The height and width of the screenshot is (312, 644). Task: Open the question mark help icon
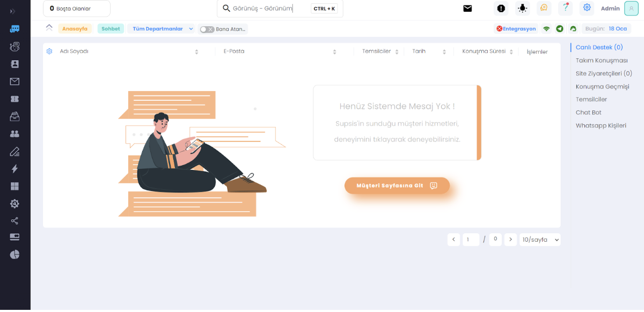click(x=565, y=9)
